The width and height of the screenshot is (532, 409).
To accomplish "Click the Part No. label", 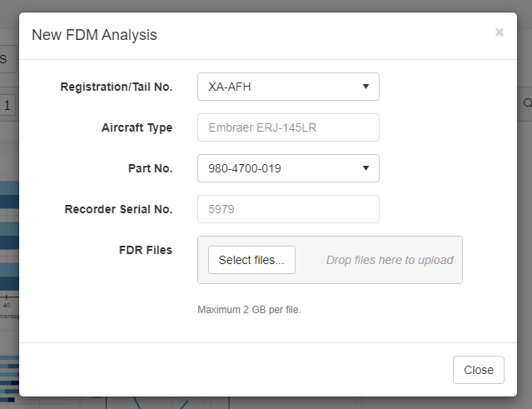I will (x=151, y=168).
